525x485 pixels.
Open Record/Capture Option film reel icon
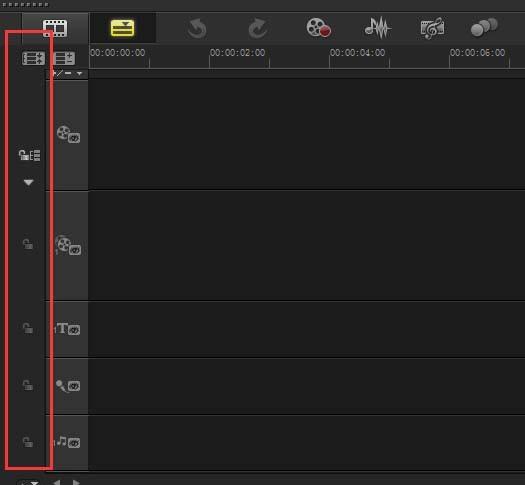(318, 28)
